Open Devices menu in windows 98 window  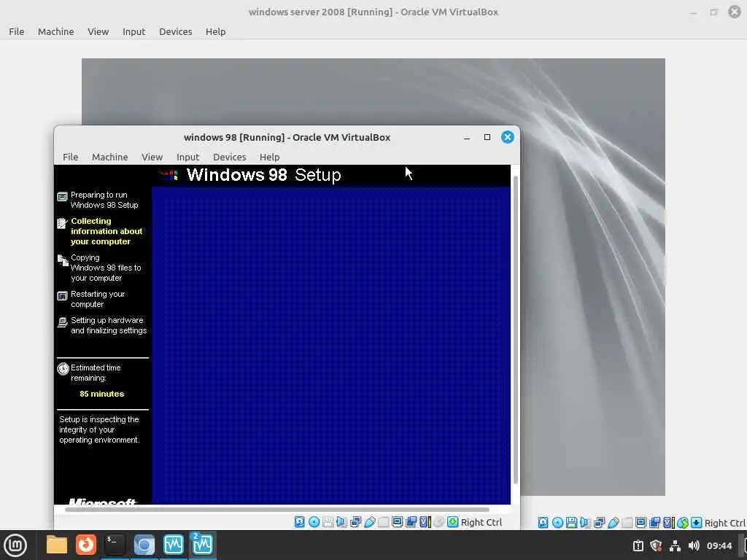[230, 157]
